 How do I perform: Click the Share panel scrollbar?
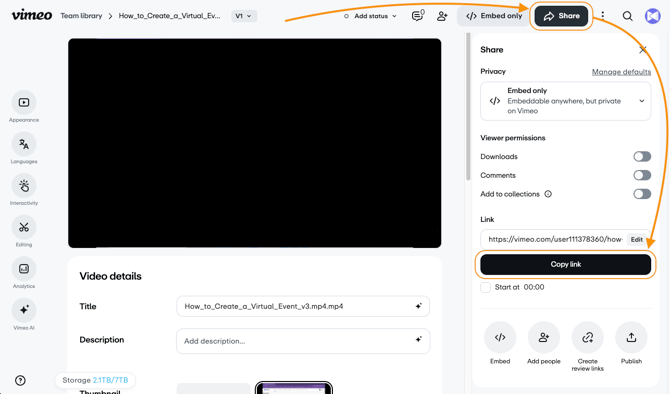[468, 107]
